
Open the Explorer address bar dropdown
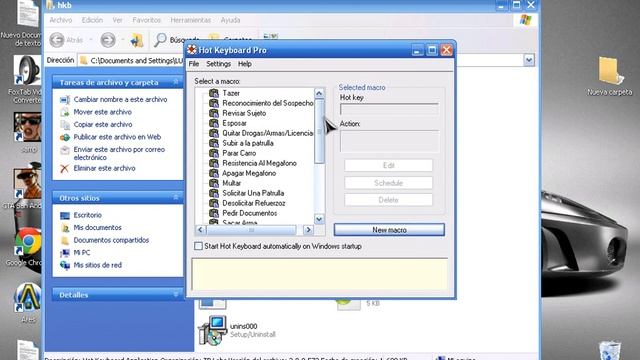coord(529,60)
